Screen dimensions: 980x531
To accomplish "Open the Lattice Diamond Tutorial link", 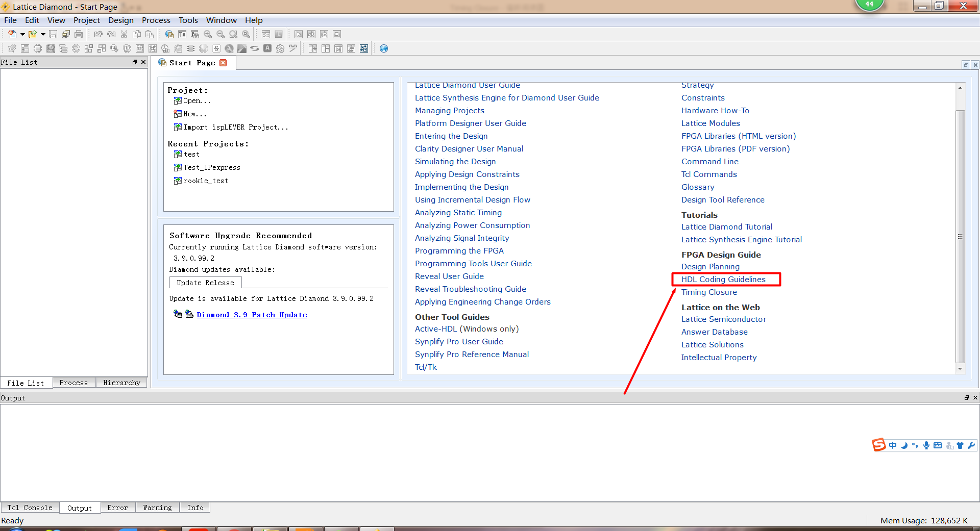I will (x=726, y=227).
